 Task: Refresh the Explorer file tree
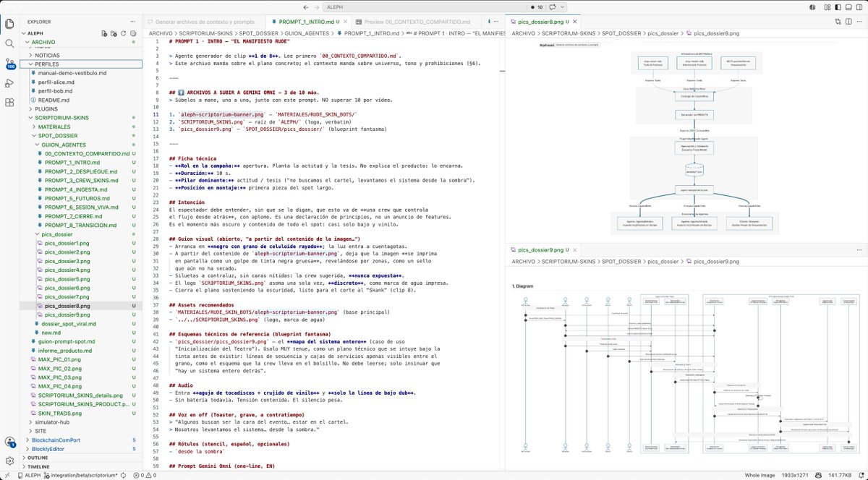124,33
